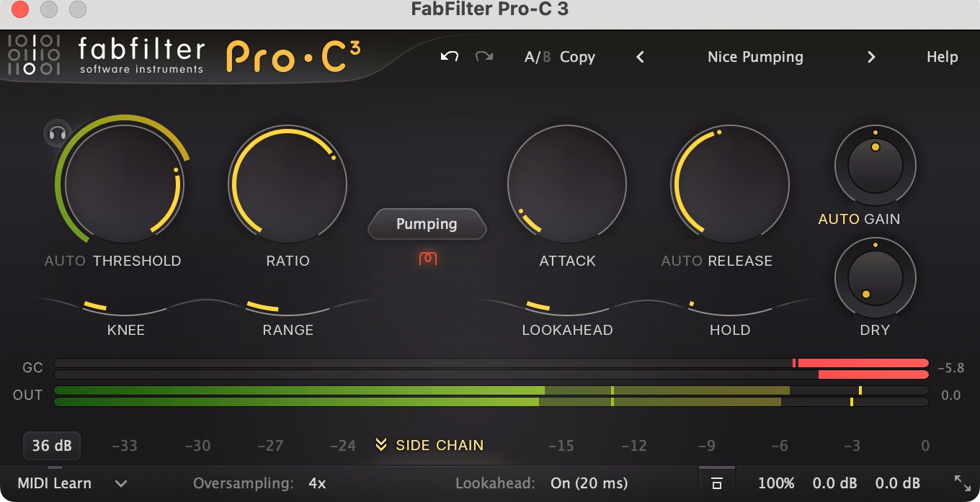
Task: Click the Dry mix knob
Action: click(x=875, y=277)
